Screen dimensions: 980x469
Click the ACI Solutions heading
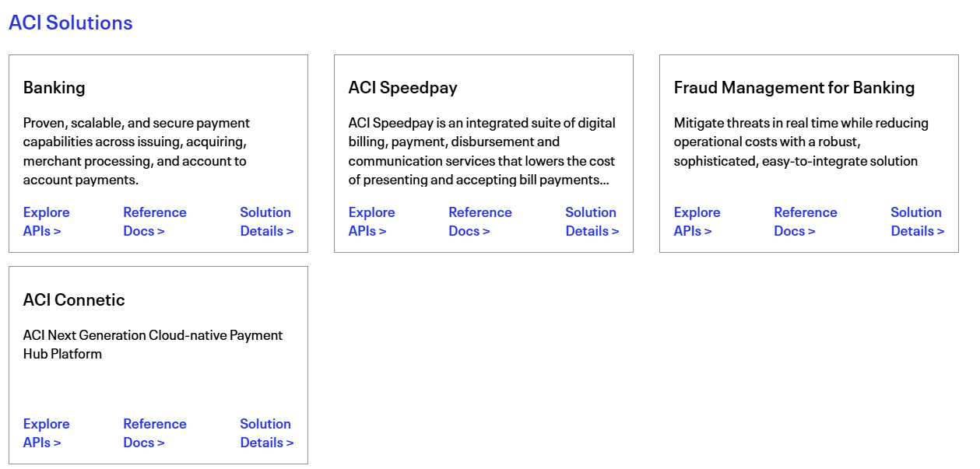tap(71, 23)
